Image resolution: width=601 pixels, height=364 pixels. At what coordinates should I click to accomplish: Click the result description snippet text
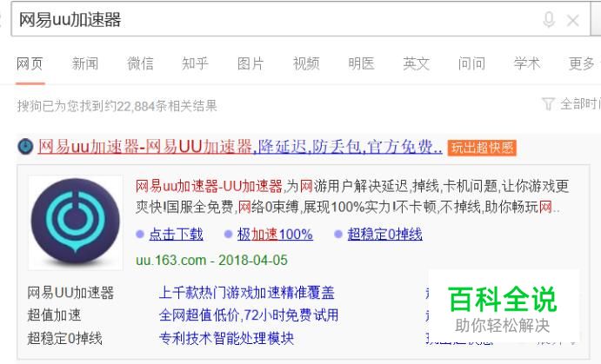coord(352,196)
